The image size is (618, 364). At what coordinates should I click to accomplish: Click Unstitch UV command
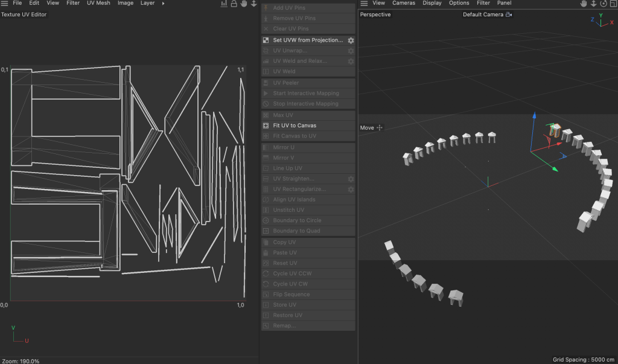[x=308, y=210]
